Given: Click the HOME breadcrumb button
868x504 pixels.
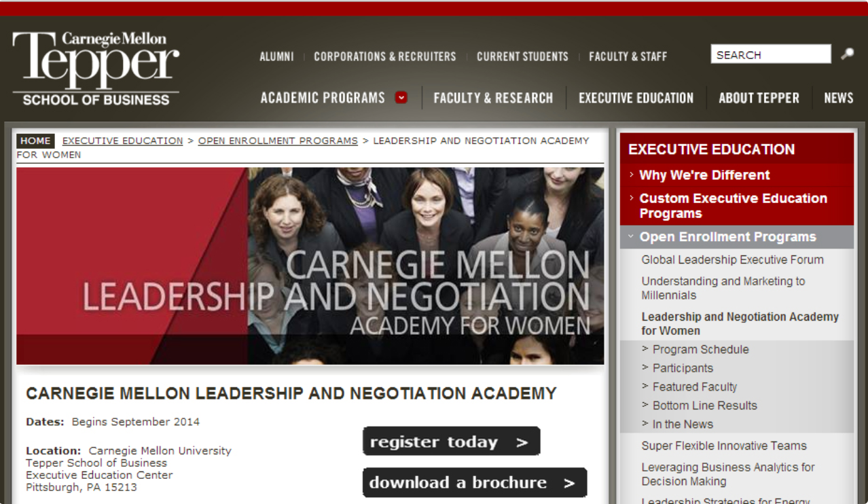Looking at the screenshot, I should [x=35, y=141].
